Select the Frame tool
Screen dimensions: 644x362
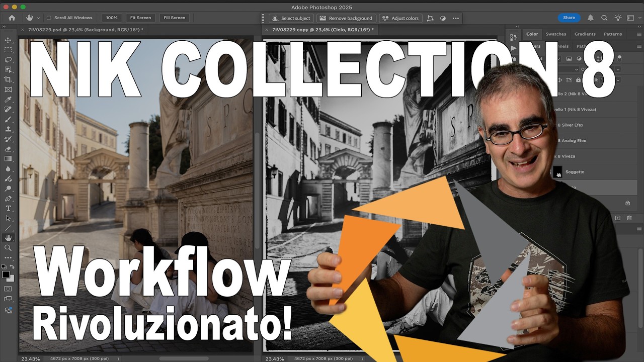click(x=8, y=89)
